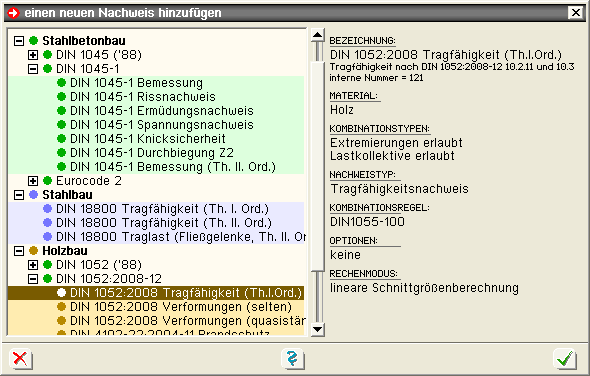590x376 pixels.
Task: Click the Holzbau category label
Action: 65,251
